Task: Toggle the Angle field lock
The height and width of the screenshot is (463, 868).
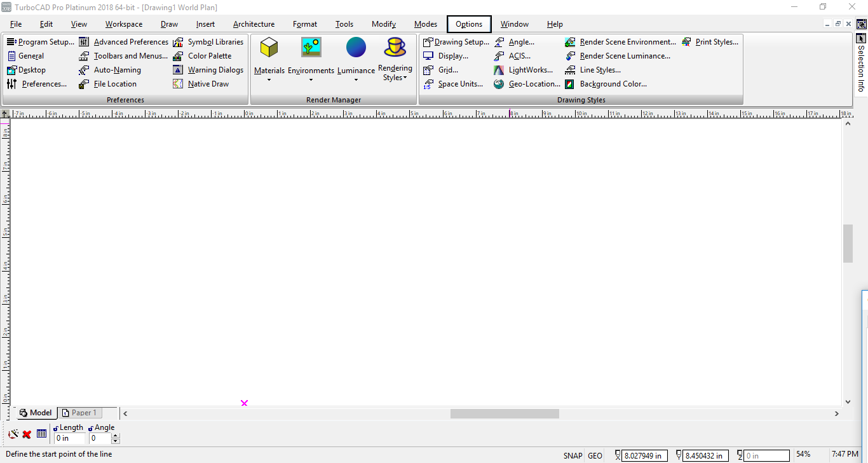Action: pos(91,429)
